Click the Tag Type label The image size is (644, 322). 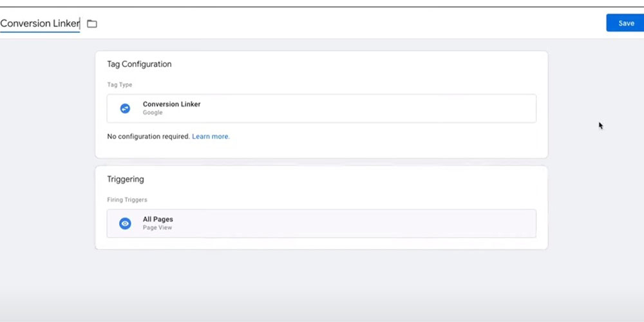(120, 84)
